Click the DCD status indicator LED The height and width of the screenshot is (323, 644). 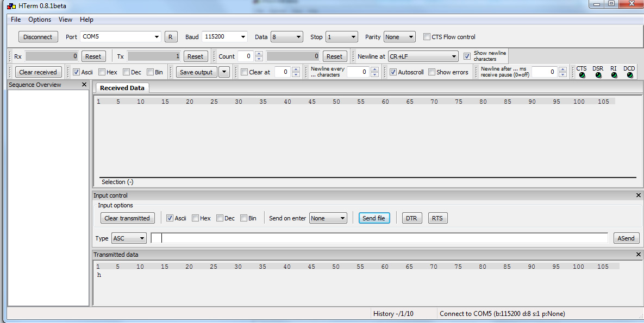coord(630,75)
